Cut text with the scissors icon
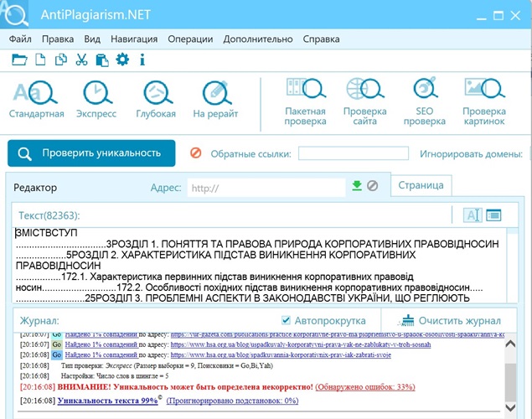This screenshot has width=532, height=419. click(81, 59)
